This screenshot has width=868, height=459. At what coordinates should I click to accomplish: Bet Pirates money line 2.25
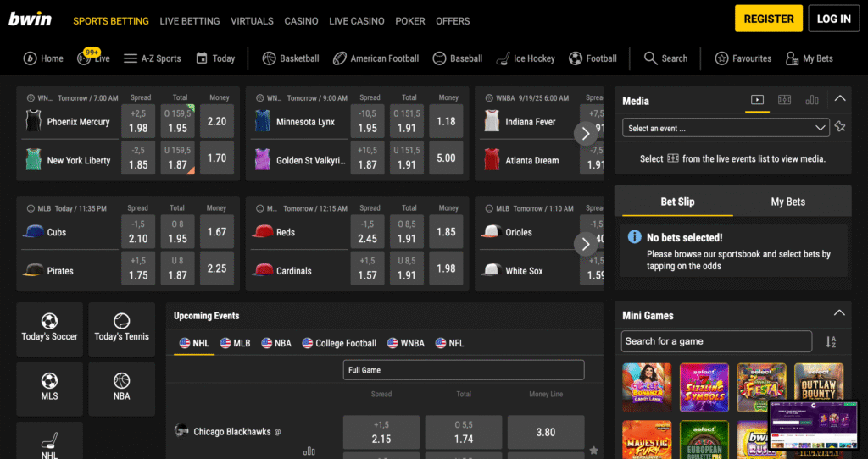pyautogui.click(x=216, y=268)
